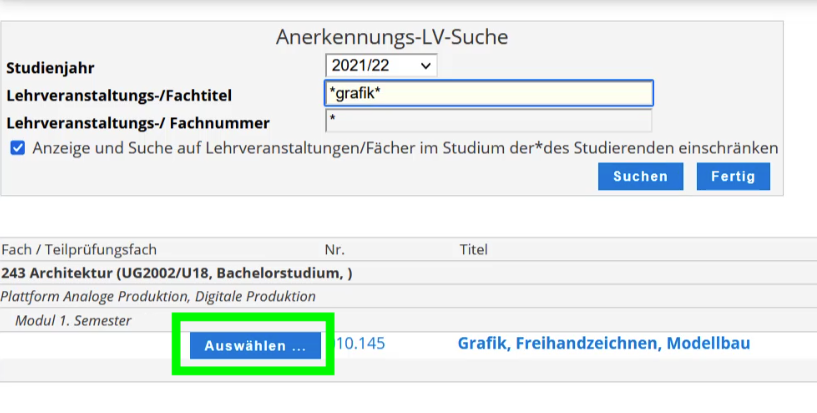Click the Titel column header
This screenshot has height=413, width=817.
point(474,250)
